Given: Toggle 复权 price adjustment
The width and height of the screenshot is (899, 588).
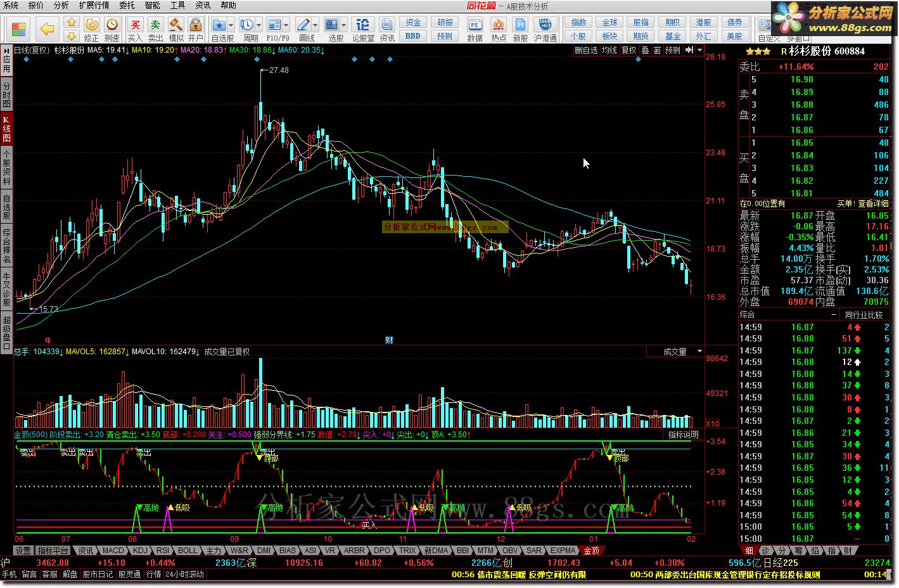Looking at the screenshot, I should (x=628, y=50).
